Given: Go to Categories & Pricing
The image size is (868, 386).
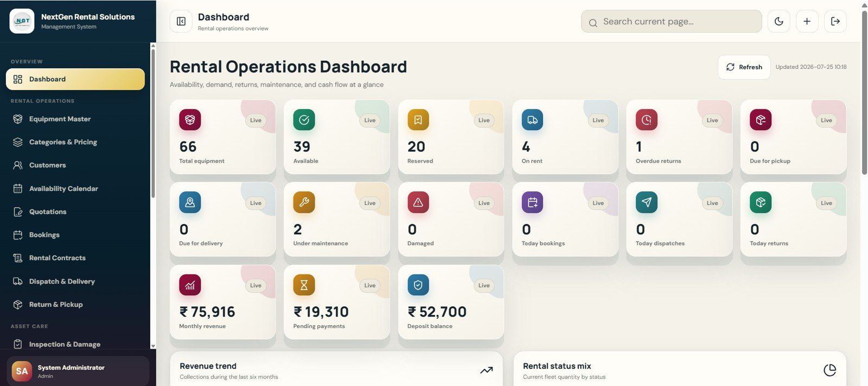Looking at the screenshot, I should tap(75, 142).
